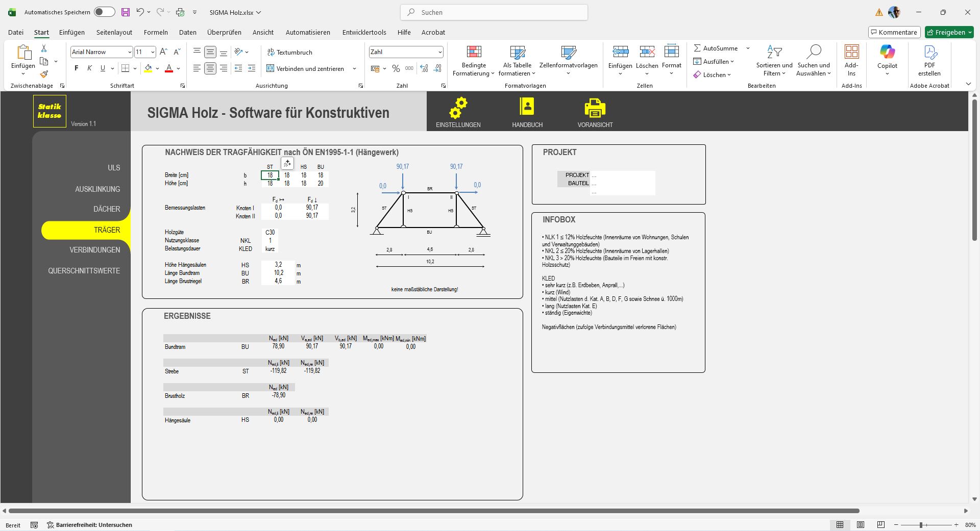Open the Seitenlayout ribbon tab

pos(114,32)
